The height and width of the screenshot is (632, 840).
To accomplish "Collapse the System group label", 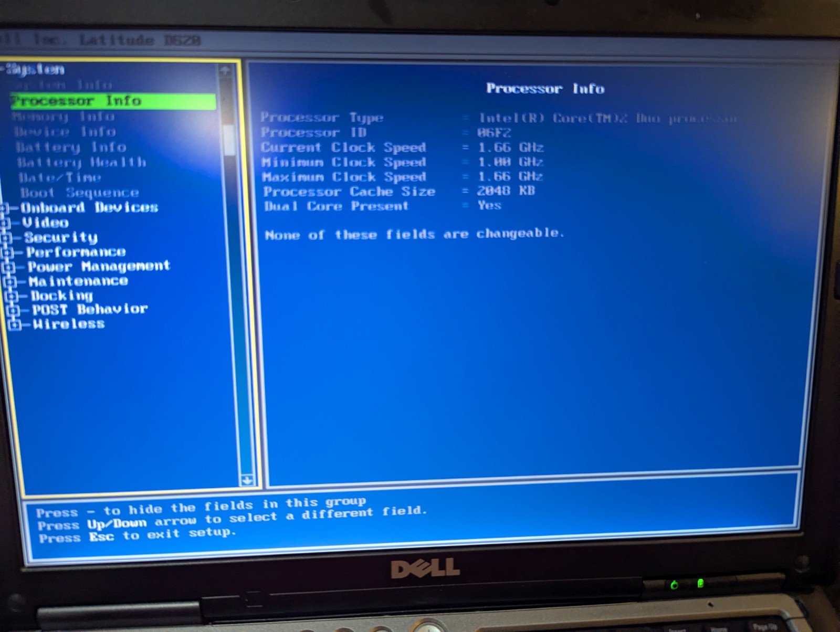I will click(x=35, y=69).
